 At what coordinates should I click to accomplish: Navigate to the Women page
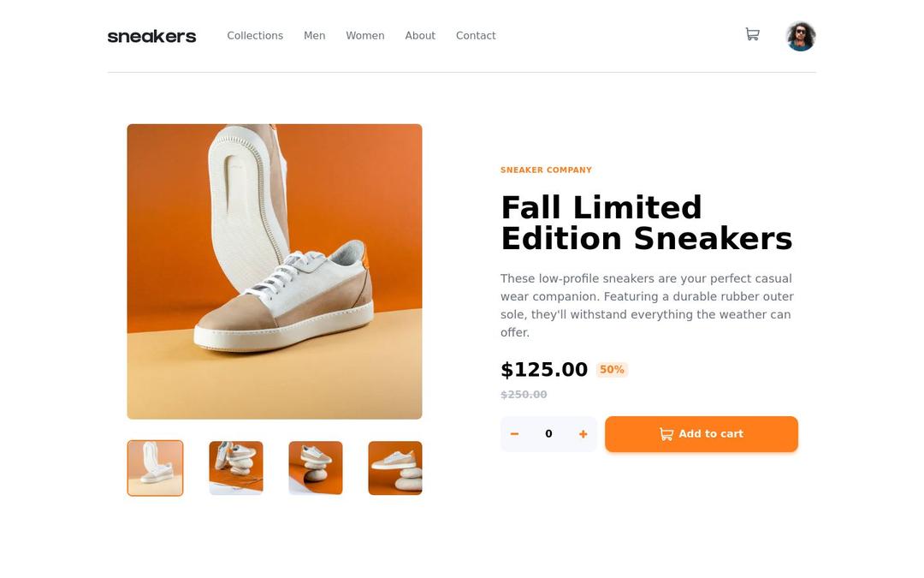click(365, 36)
